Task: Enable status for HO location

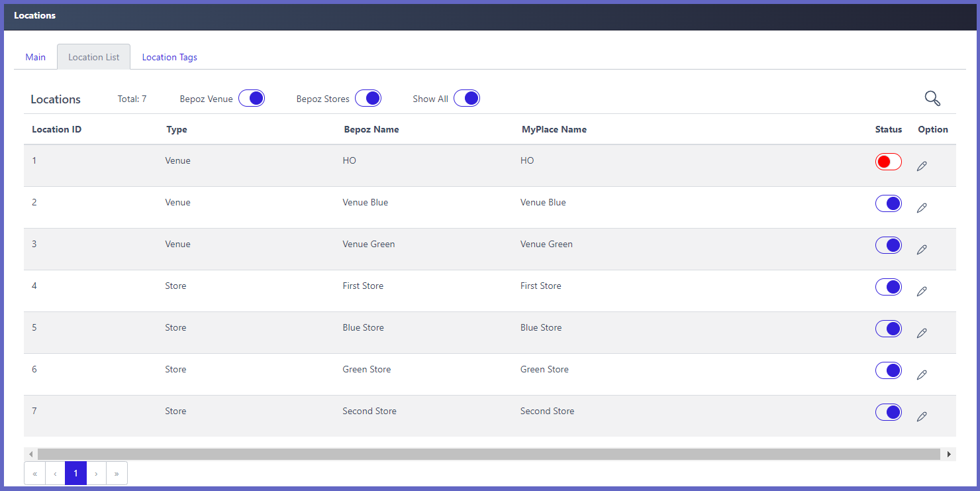Action: coord(889,162)
